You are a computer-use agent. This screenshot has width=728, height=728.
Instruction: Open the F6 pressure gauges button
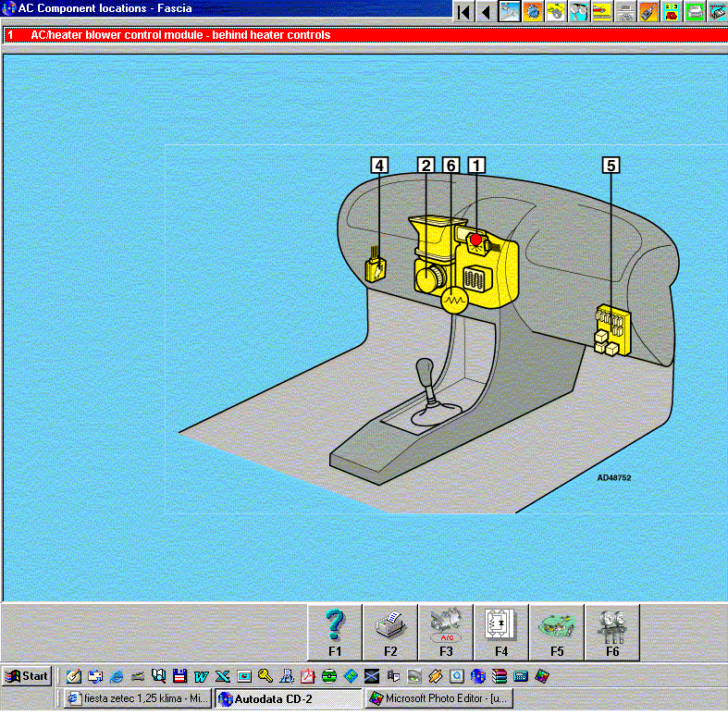click(x=612, y=632)
